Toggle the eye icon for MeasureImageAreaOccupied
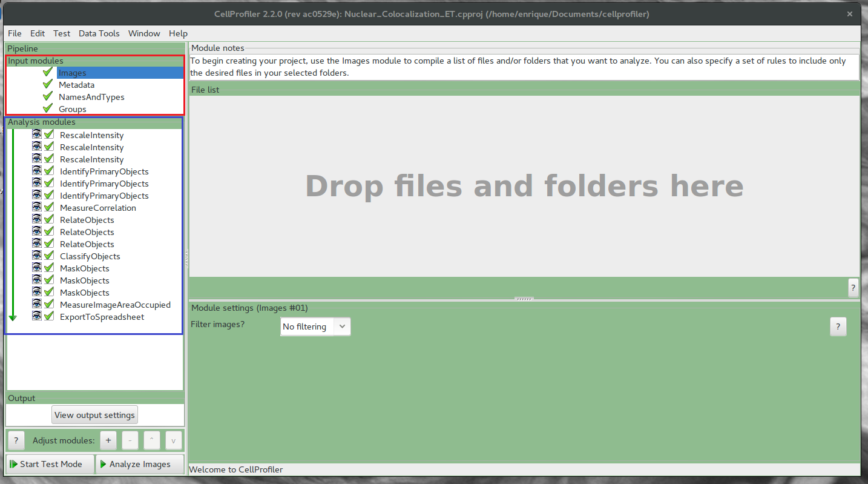The height and width of the screenshot is (484, 868). point(37,304)
